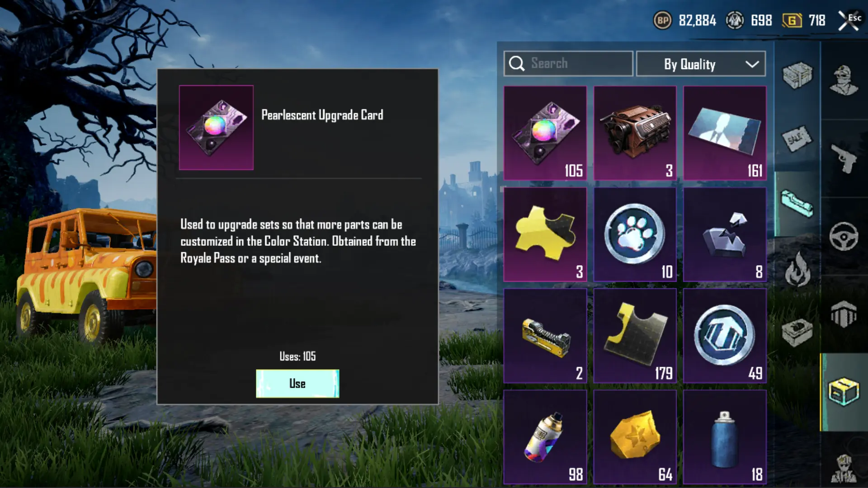Select the paw print coin item
868x488 pixels.
tap(635, 235)
